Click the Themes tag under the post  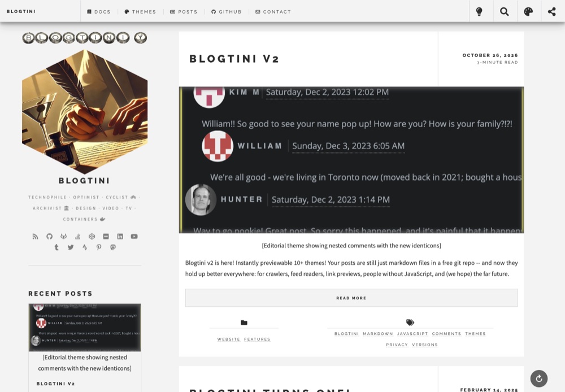coord(475,334)
